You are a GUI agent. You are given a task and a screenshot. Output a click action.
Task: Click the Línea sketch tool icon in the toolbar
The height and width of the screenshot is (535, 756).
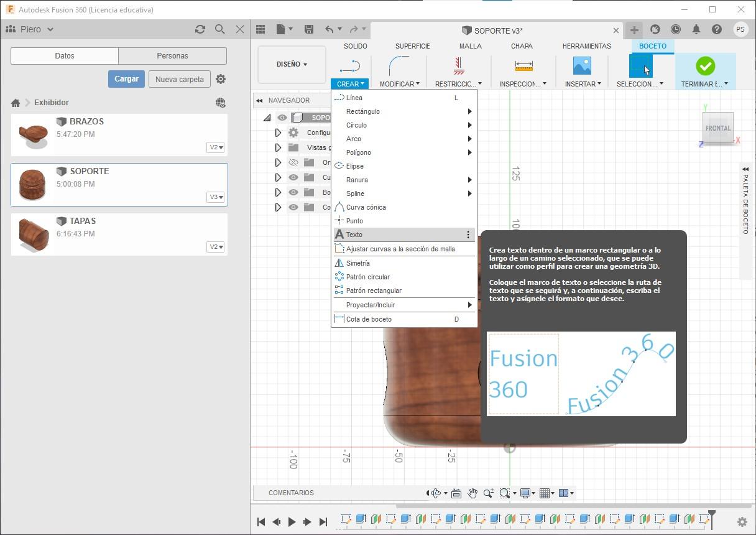[351, 66]
